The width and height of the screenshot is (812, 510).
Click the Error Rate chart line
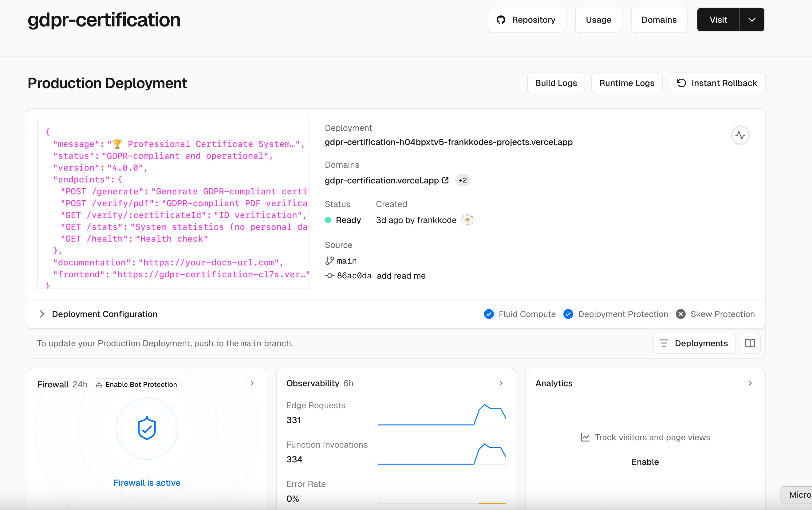pos(441,503)
